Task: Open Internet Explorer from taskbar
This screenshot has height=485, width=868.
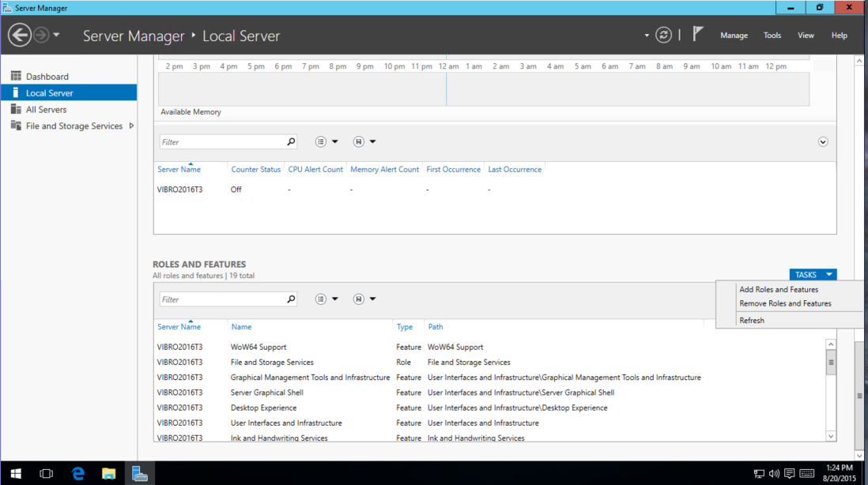Action: (78, 473)
